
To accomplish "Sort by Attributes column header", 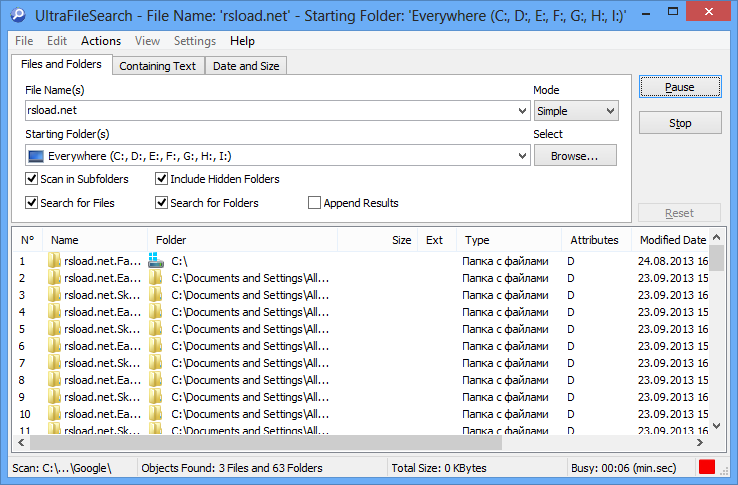I will (x=596, y=240).
